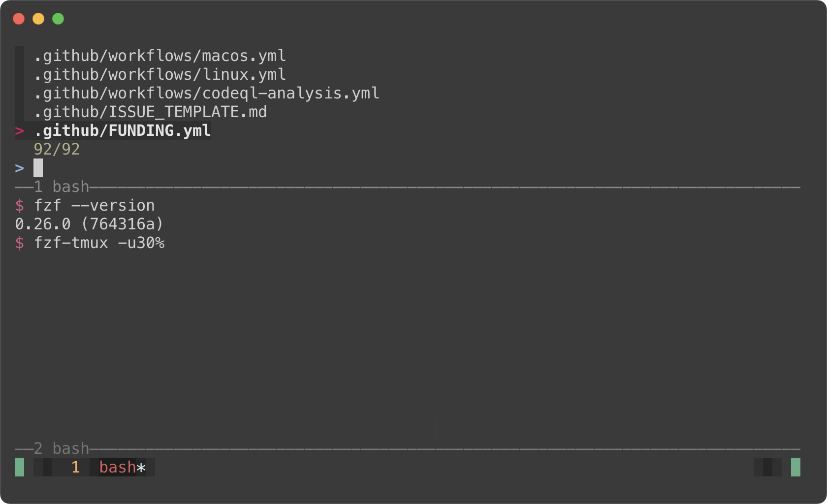Click the green block at status bar right
Screen dimensions: 827x504
point(795,467)
